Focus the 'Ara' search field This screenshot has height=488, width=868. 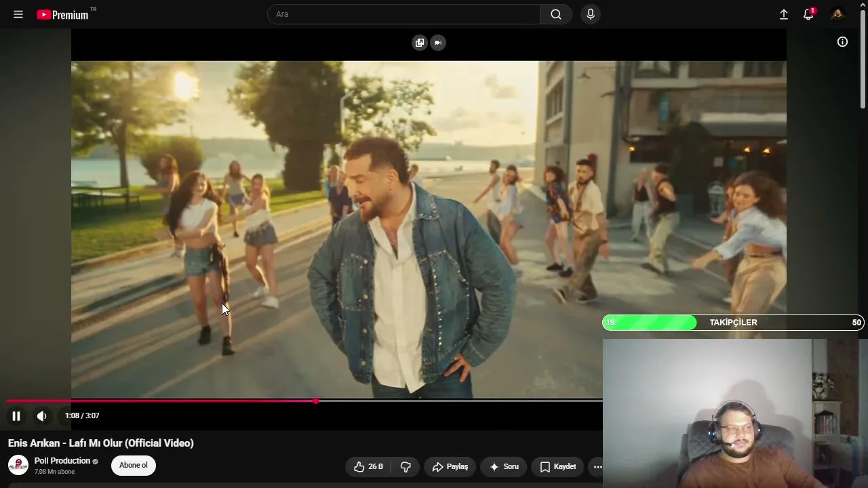coord(403,14)
